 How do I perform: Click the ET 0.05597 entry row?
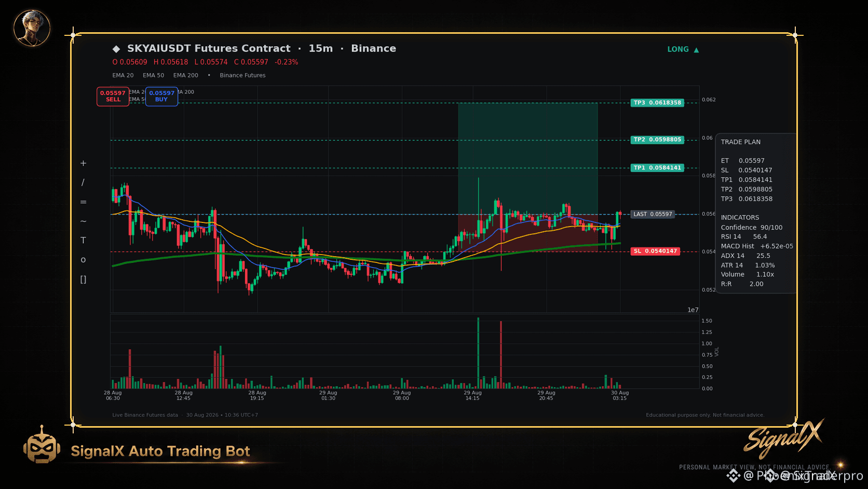[x=743, y=161]
